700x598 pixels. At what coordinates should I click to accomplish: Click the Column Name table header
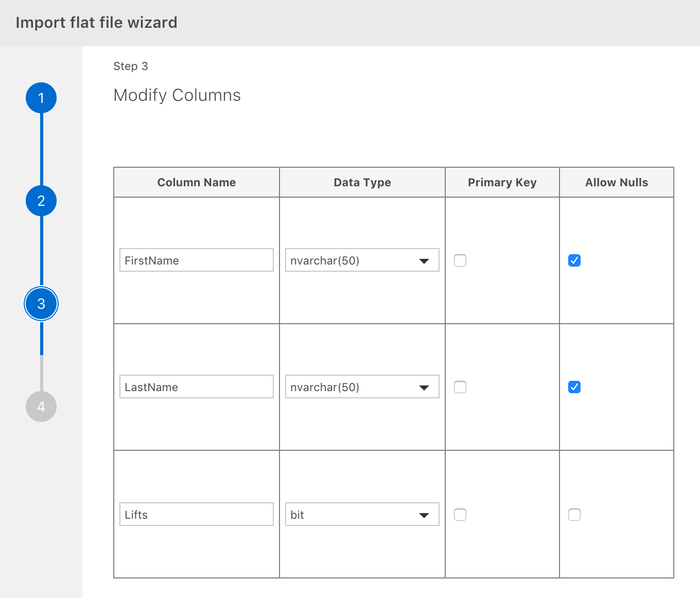coord(196,182)
